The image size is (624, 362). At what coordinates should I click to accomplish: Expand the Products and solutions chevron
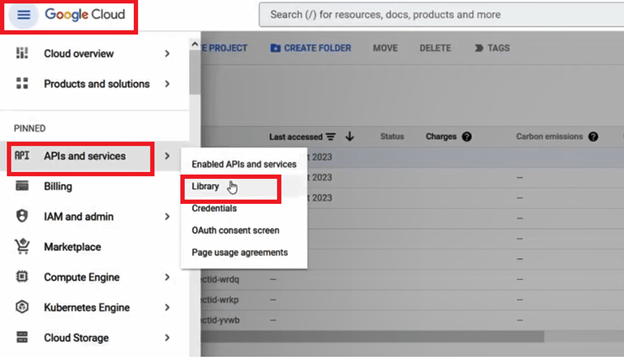[x=167, y=84]
